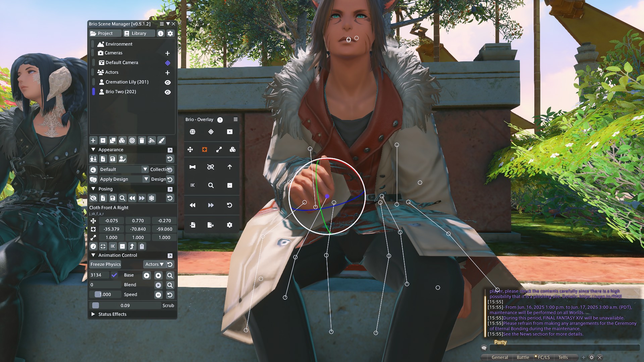
Task: Collapse Scene Manager window triangle
Action: 168,24
